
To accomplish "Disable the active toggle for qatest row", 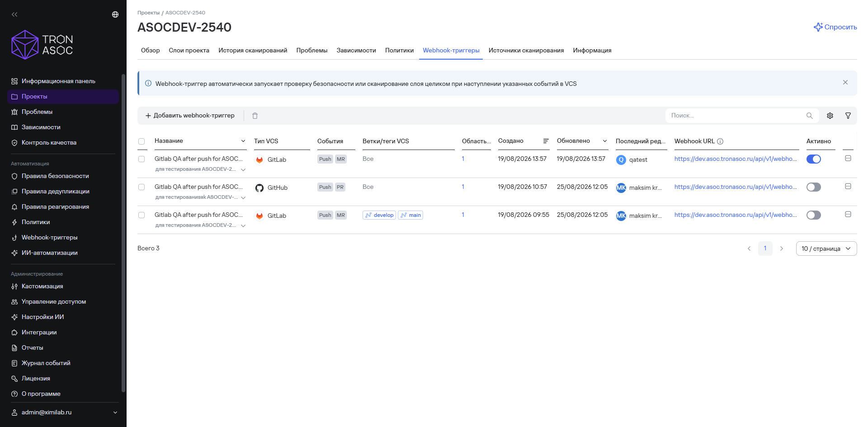I will tap(814, 159).
